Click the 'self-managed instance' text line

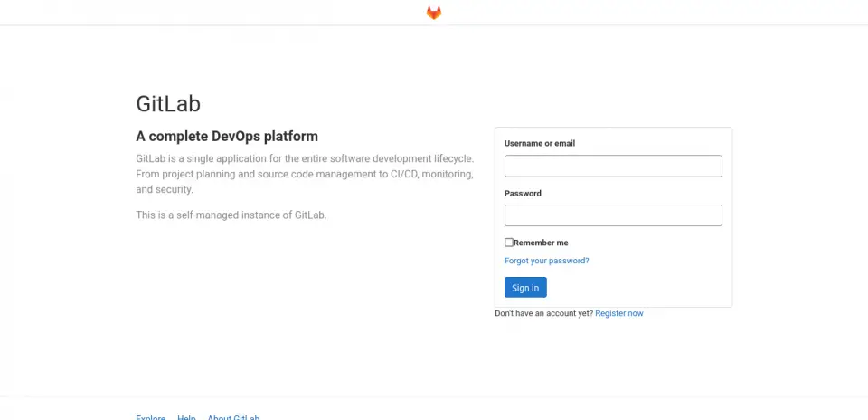pyautogui.click(x=231, y=215)
